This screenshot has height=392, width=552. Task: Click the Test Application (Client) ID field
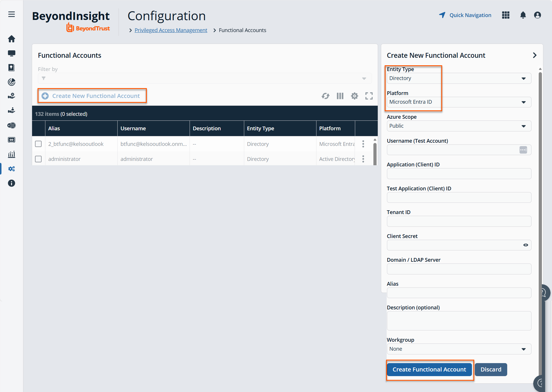(459, 198)
